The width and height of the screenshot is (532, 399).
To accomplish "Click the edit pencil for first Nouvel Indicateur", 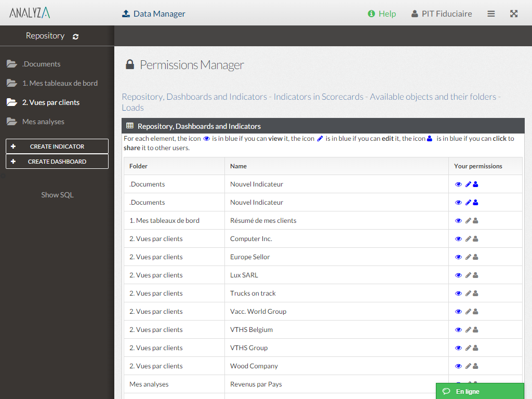I will [x=468, y=184].
